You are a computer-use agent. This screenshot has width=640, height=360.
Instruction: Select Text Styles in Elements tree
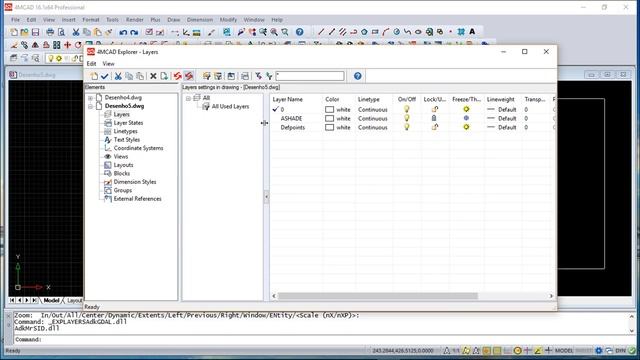pos(127,140)
